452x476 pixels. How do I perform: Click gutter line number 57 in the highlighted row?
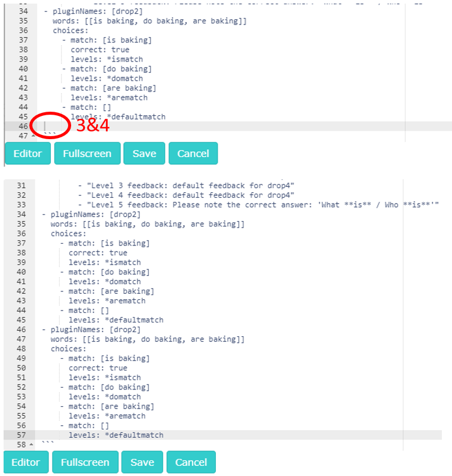22,435
